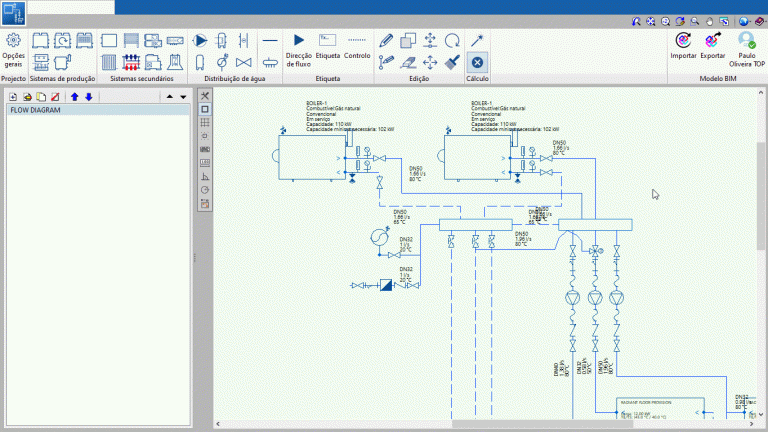Insert radiator icon in Sistemas secundários
This screenshot has height=432, width=768.
pos(109,62)
